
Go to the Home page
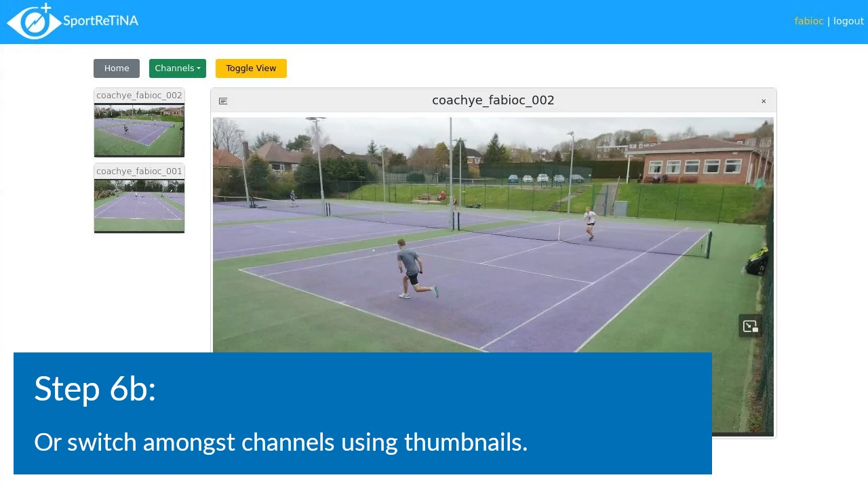[117, 68]
